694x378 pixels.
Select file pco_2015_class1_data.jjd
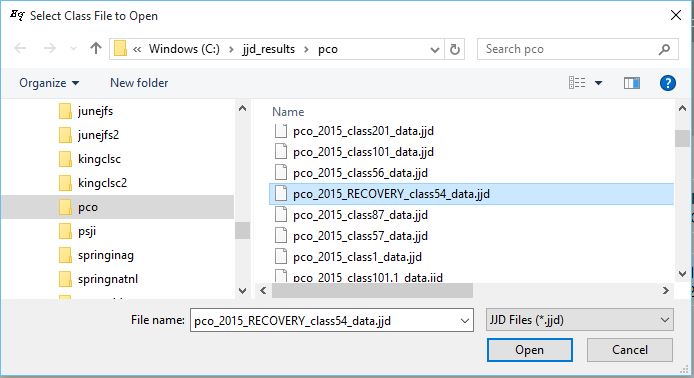(x=357, y=257)
